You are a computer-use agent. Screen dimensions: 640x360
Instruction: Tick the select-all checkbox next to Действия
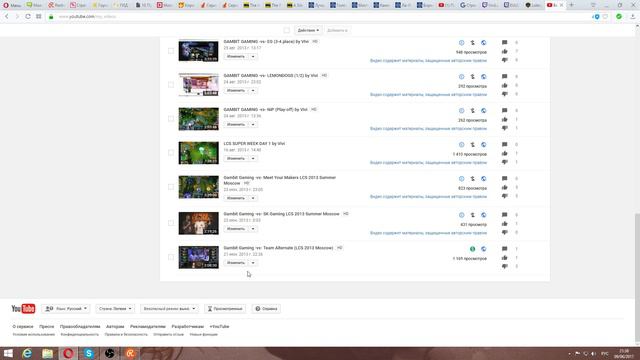click(x=287, y=30)
